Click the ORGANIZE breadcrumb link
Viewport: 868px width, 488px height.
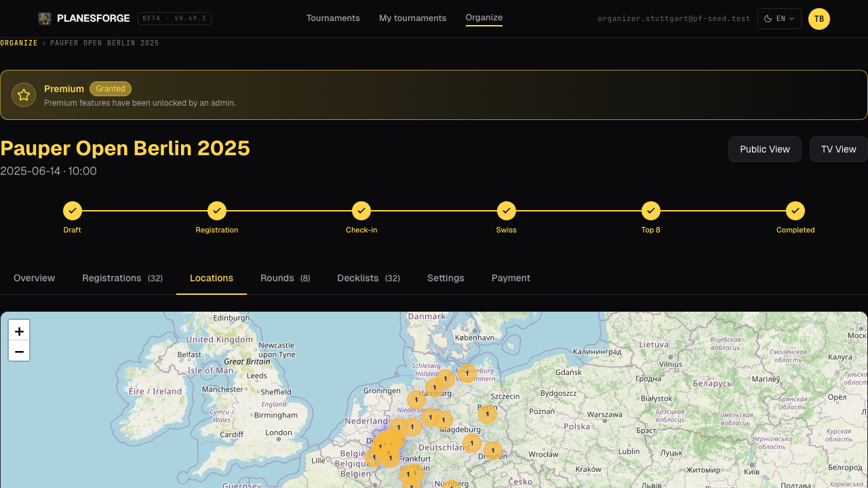(x=19, y=43)
